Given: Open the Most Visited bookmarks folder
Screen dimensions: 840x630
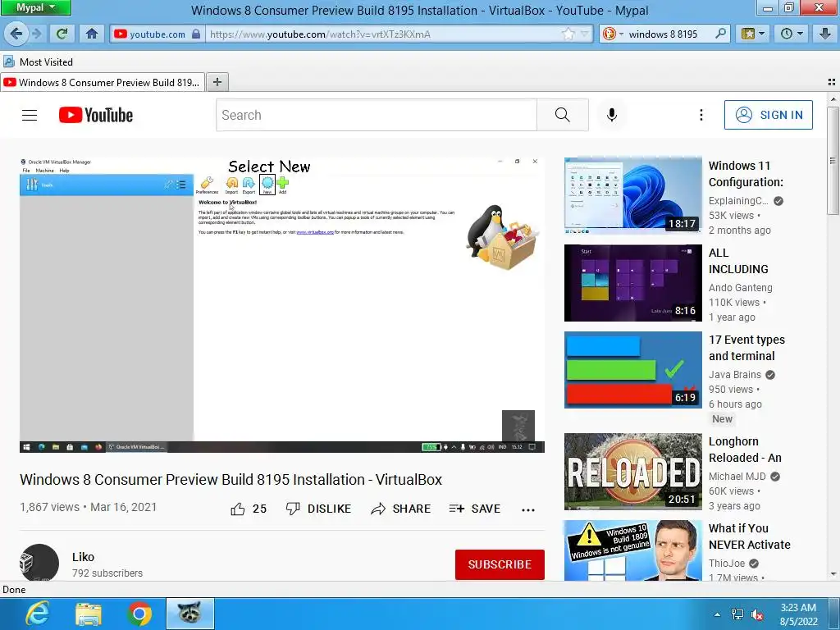Looking at the screenshot, I should 38,62.
